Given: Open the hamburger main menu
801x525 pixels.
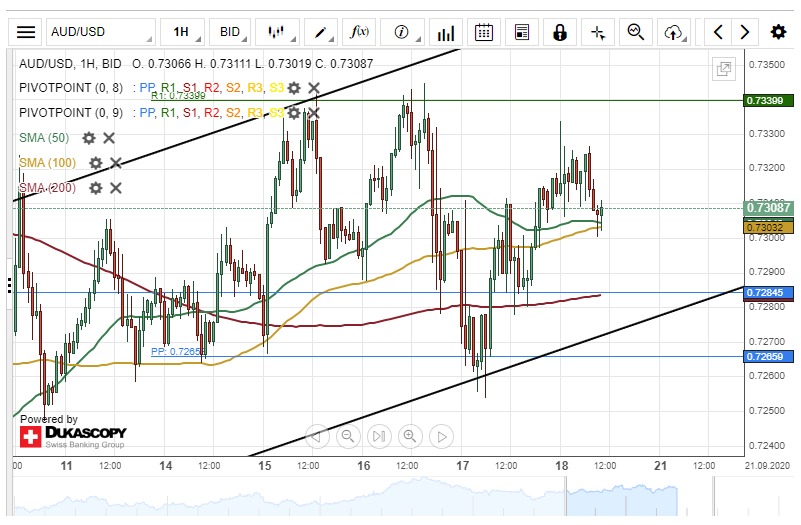Looking at the screenshot, I should [26, 32].
